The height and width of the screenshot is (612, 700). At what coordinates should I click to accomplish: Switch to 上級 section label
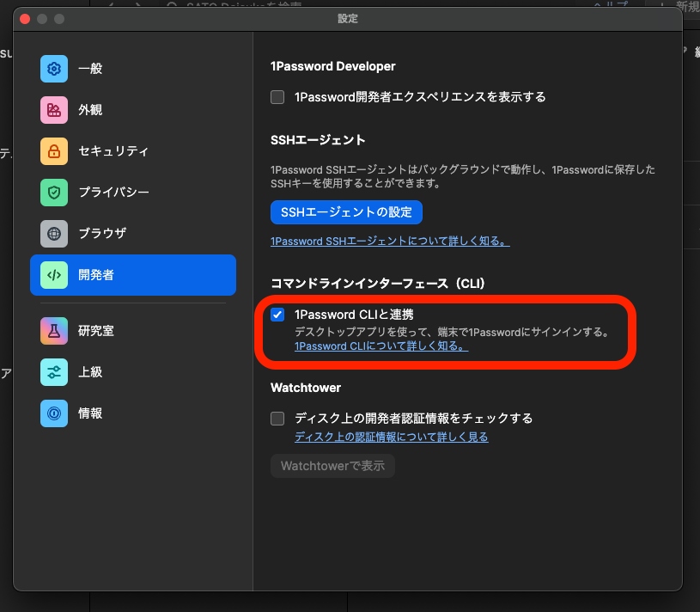[90, 372]
